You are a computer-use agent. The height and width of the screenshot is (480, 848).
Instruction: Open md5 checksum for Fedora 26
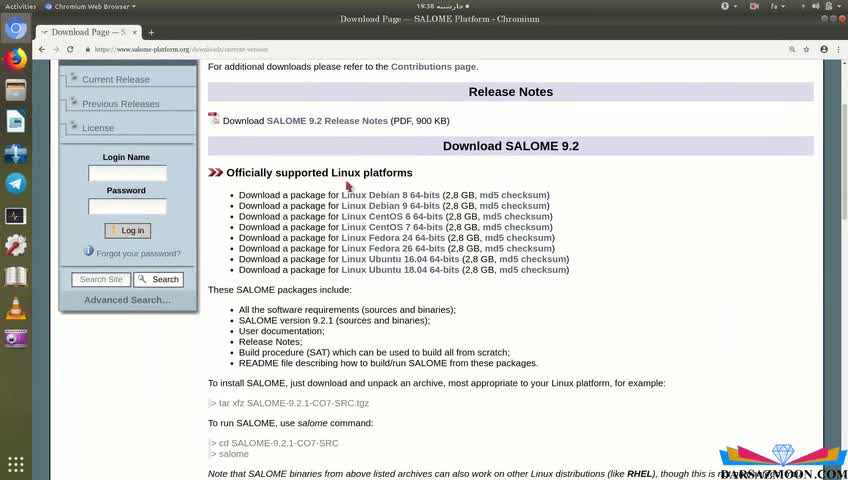coord(518,249)
